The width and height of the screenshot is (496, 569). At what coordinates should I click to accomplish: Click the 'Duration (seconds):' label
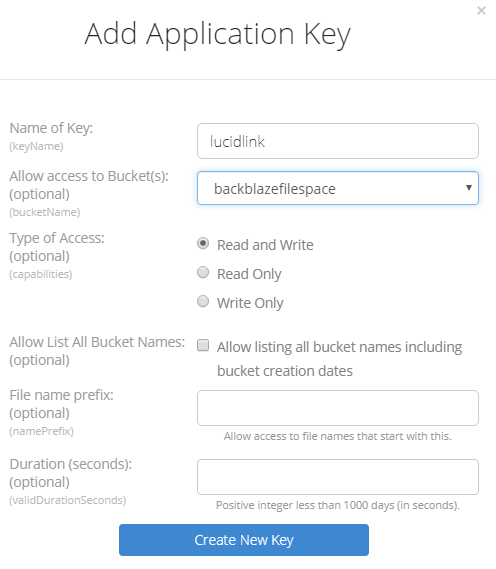click(71, 464)
